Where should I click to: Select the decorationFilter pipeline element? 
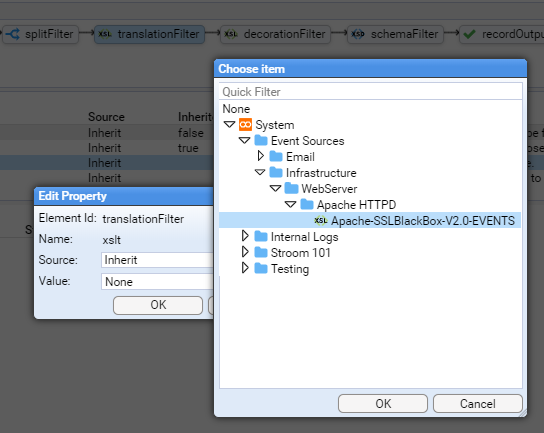[x=275, y=34]
